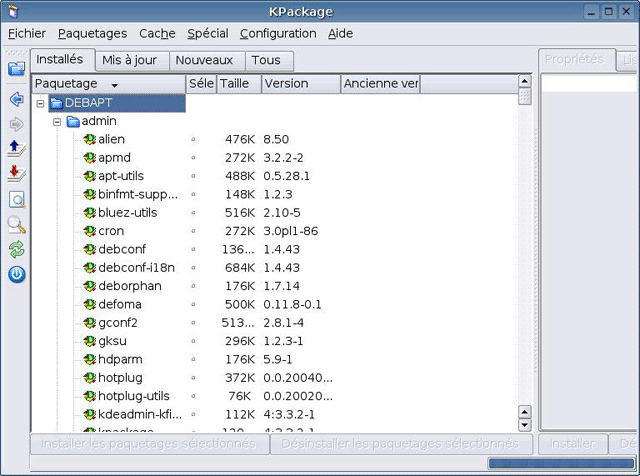This screenshot has height=476, width=640.
Task: Click the magnifier find file icon
Action: [16, 225]
